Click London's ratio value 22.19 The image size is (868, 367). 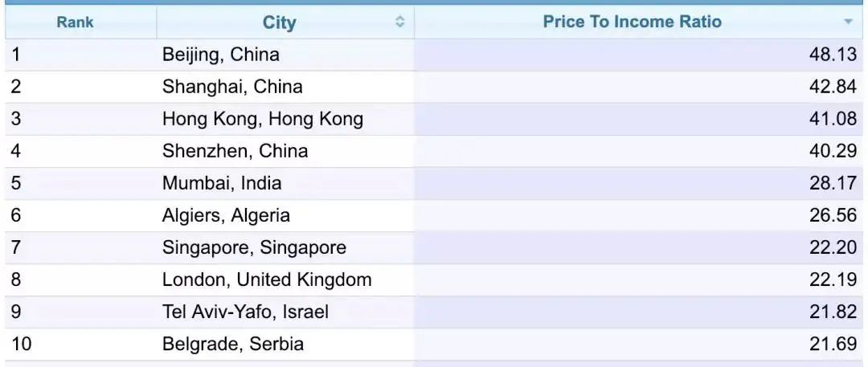tap(833, 279)
